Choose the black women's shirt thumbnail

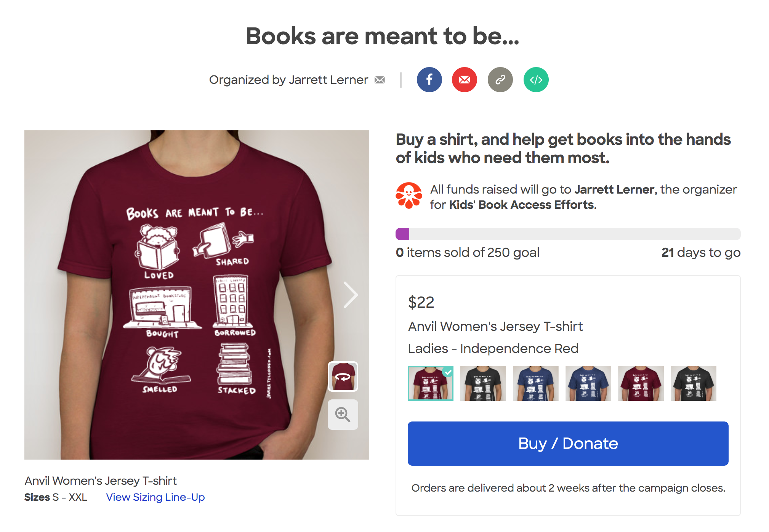[483, 383]
